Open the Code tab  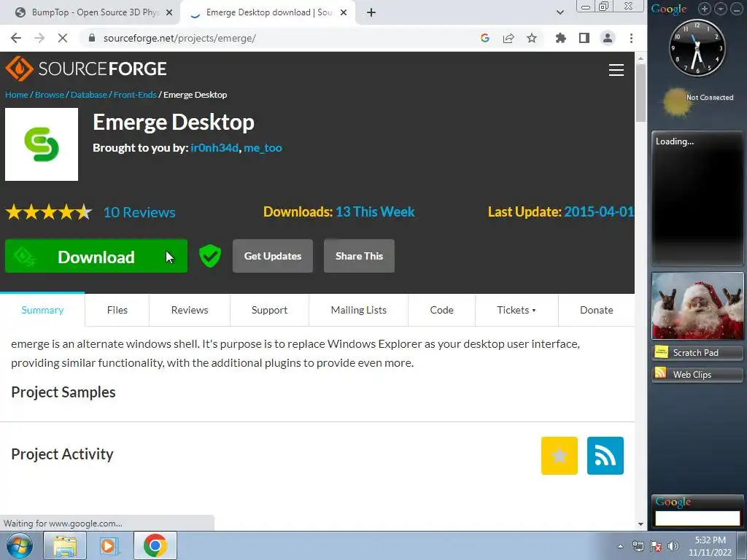pos(441,310)
